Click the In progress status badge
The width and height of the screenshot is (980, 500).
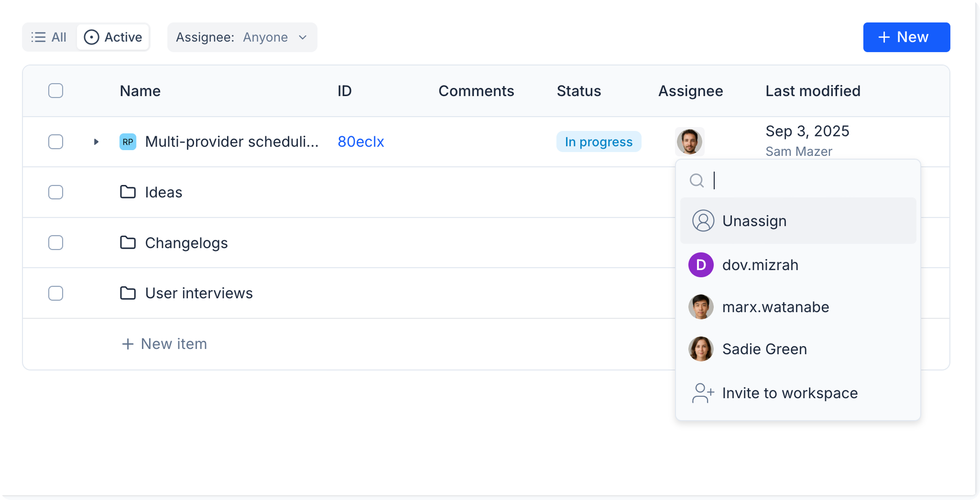(x=598, y=142)
